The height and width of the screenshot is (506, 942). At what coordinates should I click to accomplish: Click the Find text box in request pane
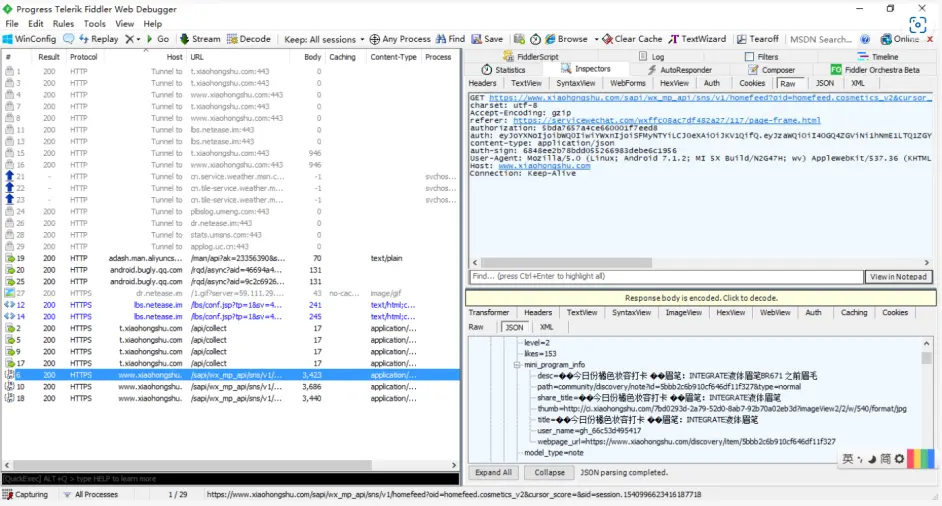point(666,276)
